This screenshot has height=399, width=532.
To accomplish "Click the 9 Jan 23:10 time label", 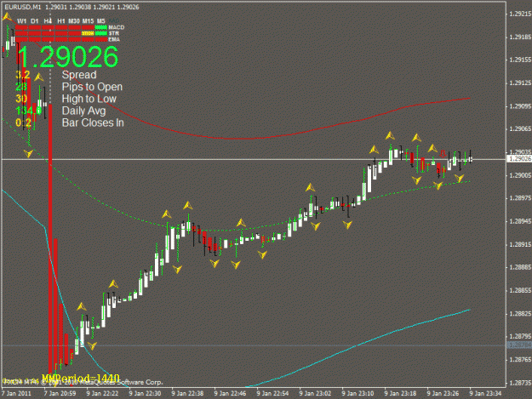I will point(358,393).
